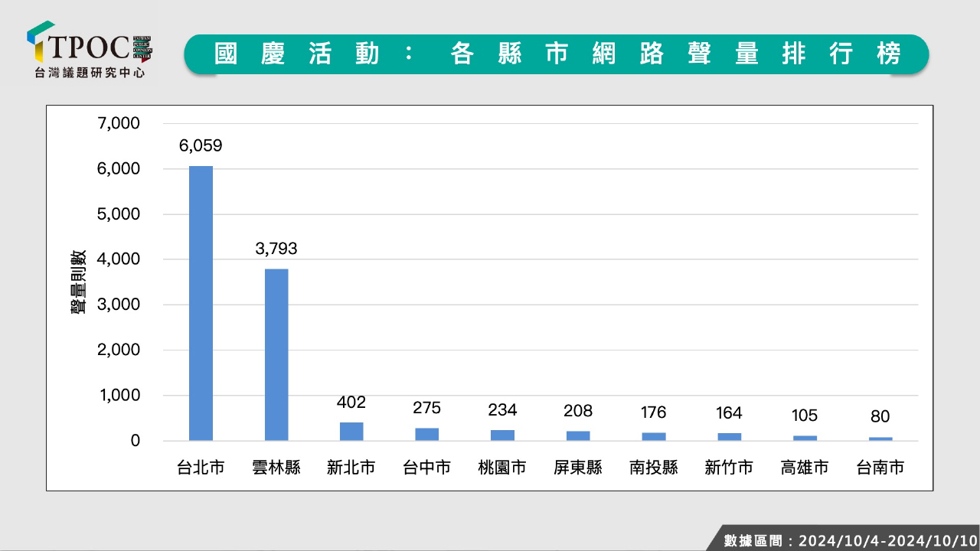Viewport: 980px width, 551px height.
Task: Click the 6,059 data label
Action: coord(201,146)
